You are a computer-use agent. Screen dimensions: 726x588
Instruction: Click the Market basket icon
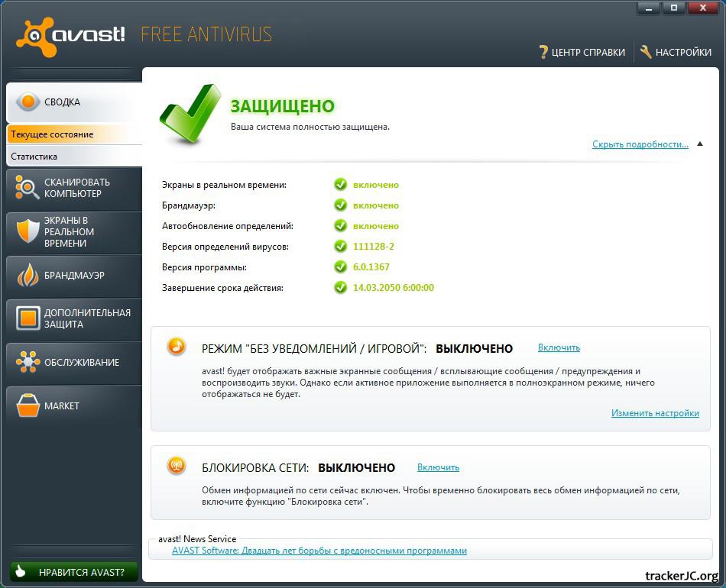click(x=28, y=405)
